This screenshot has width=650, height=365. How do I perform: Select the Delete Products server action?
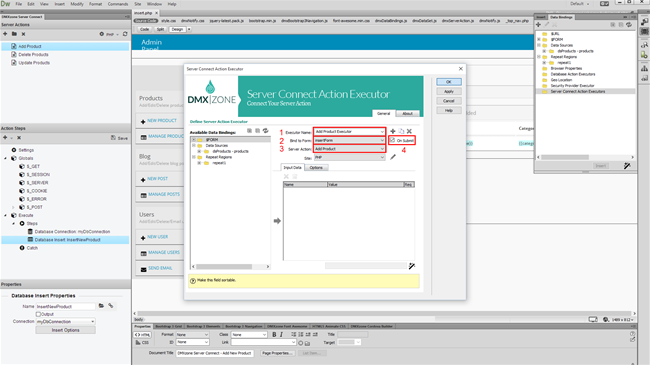[33, 54]
